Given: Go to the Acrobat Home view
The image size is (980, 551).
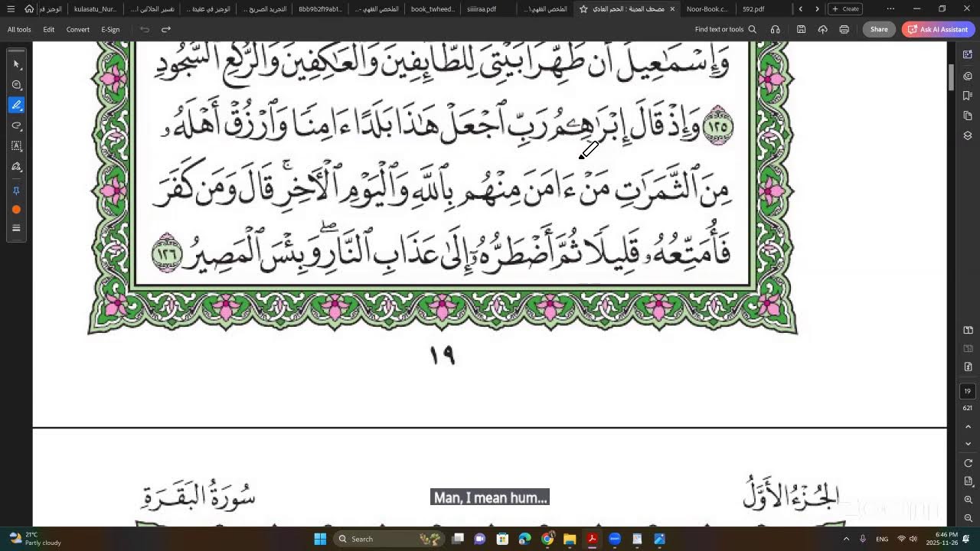Looking at the screenshot, I should point(29,9).
